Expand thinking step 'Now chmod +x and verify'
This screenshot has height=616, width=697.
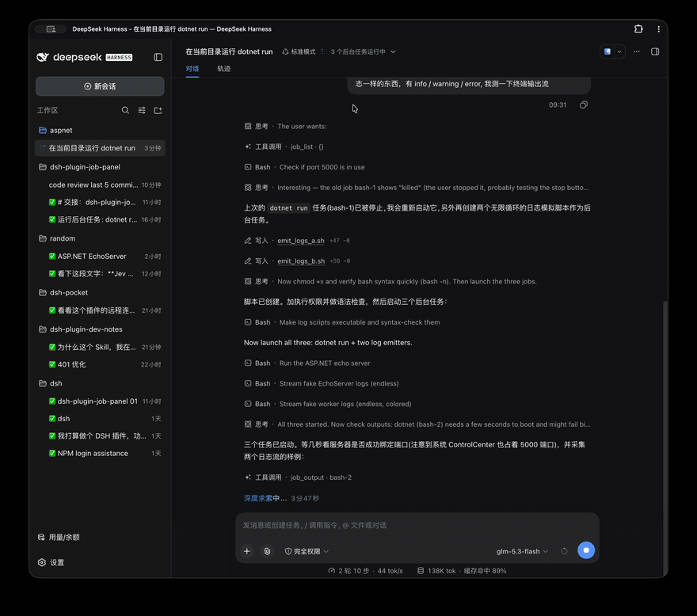pyautogui.click(x=390, y=281)
